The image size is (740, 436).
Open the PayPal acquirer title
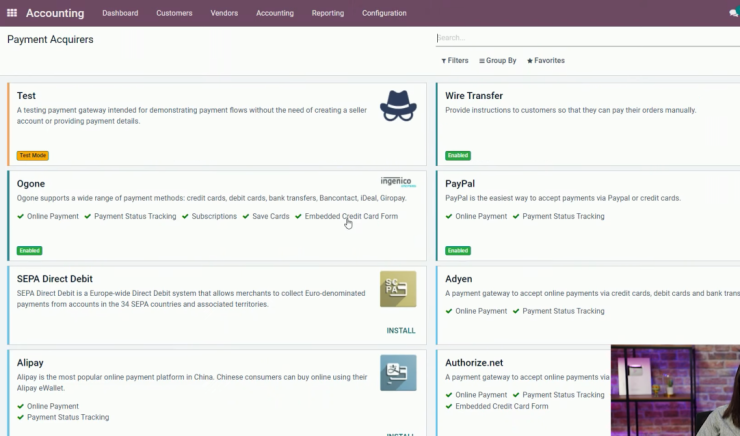[x=460, y=184]
